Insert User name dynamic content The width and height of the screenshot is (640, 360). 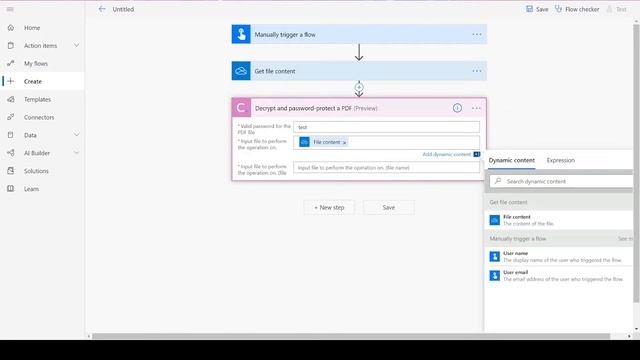click(559, 256)
